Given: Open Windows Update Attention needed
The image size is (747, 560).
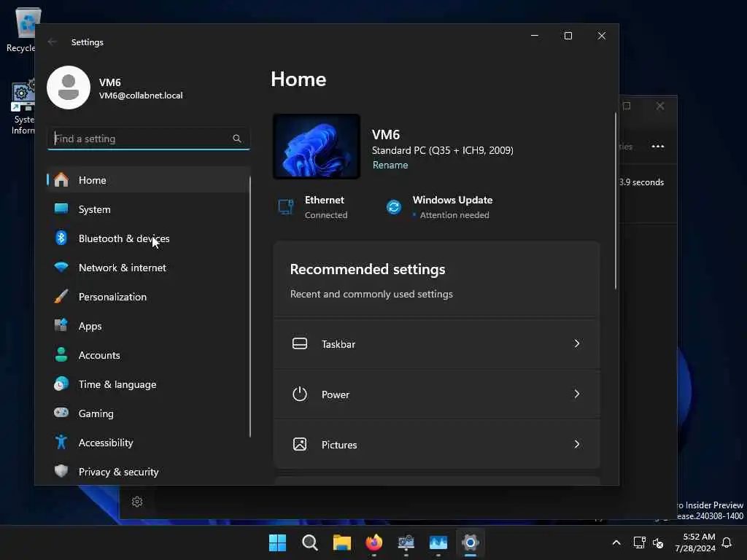Looking at the screenshot, I should click(x=438, y=207).
